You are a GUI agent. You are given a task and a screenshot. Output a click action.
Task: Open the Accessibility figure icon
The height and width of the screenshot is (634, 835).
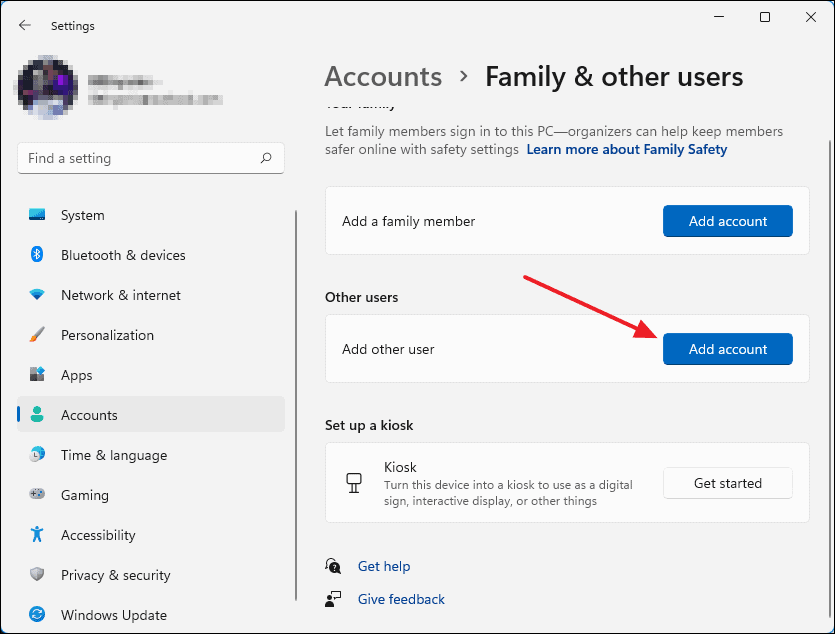[x=37, y=534]
